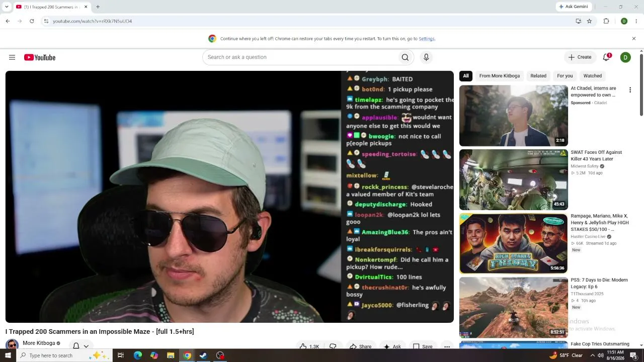This screenshot has width=644, height=362.
Task: Go to the YouTube home logo
Action: point(40,57)
